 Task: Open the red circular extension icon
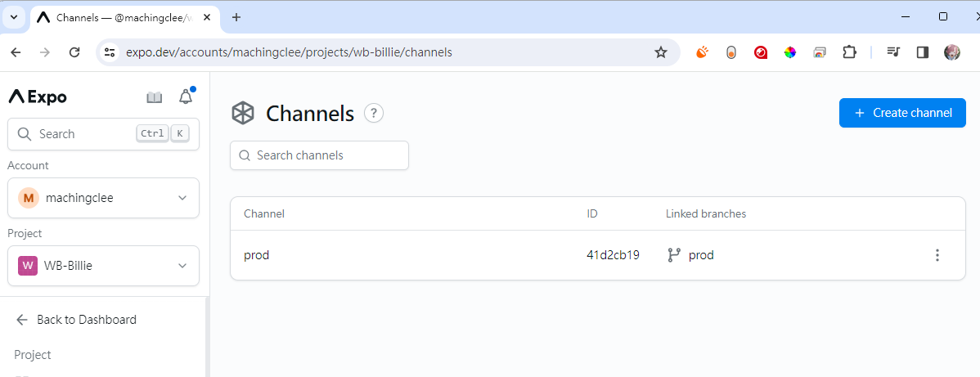tap(761, 52)
